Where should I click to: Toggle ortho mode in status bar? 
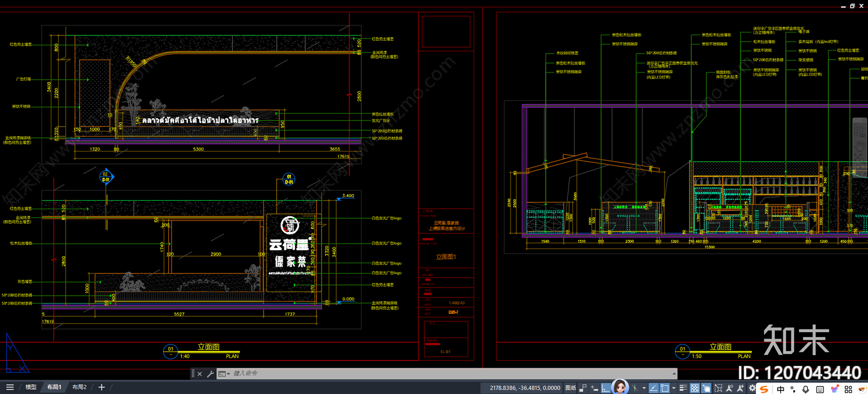(605, 388)
